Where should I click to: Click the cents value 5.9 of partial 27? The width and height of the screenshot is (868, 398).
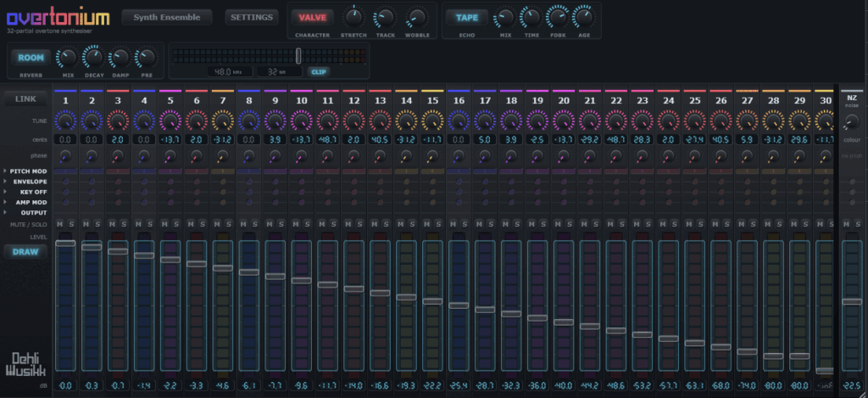coord(748,140)
